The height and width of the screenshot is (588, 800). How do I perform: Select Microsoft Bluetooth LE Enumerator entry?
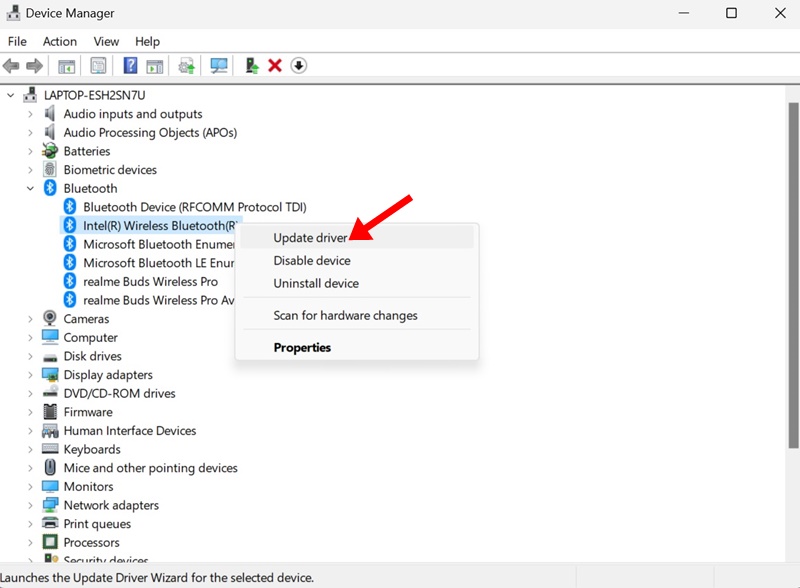[x=158, y=263]
